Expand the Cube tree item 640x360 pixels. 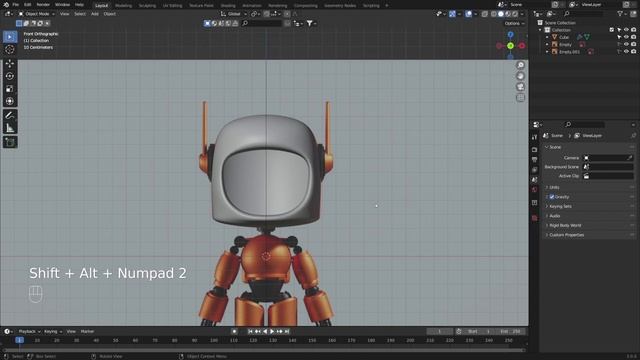point(547,37)
